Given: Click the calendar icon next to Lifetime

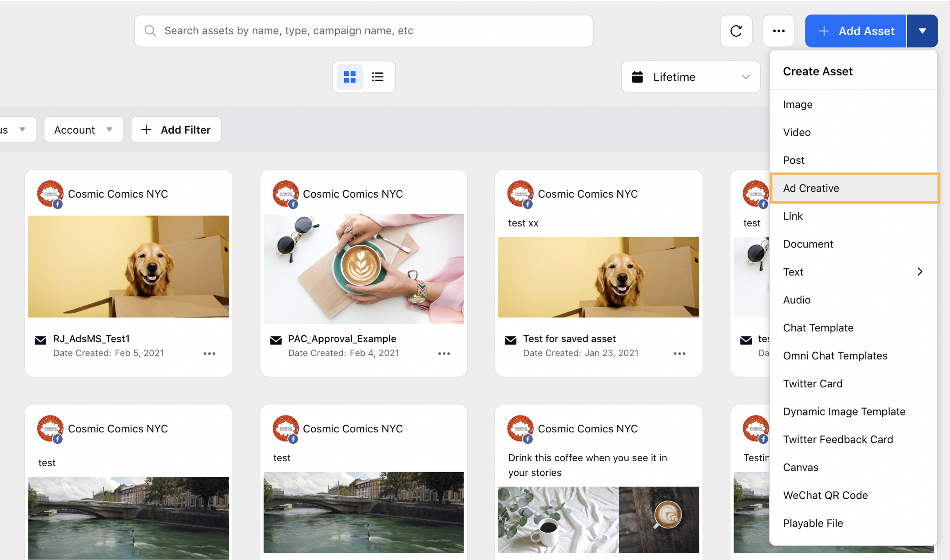Looking at the screenshot, I should (x=638, y=77).
